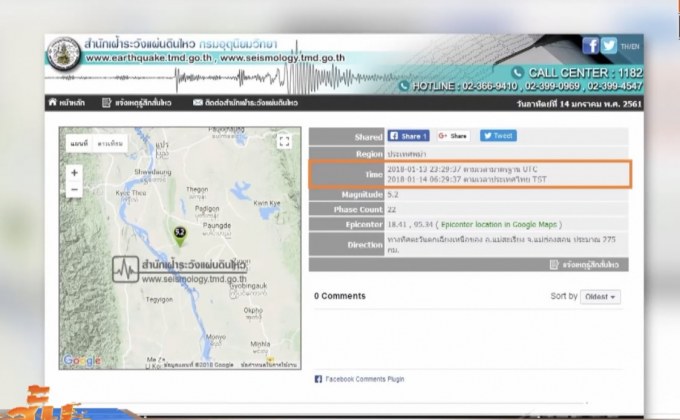The width and height of the screenshot is (680, 420).
Task: Zoom in the map with plus button
Action: 74,172
